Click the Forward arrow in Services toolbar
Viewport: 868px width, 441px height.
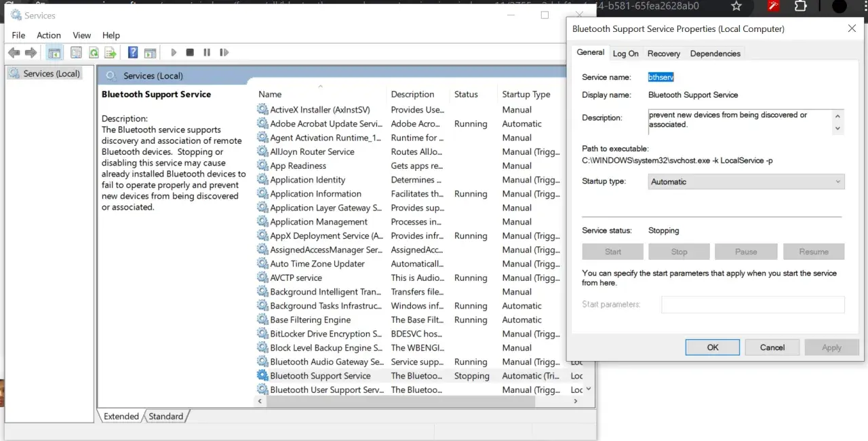click(x=31, y=53)
